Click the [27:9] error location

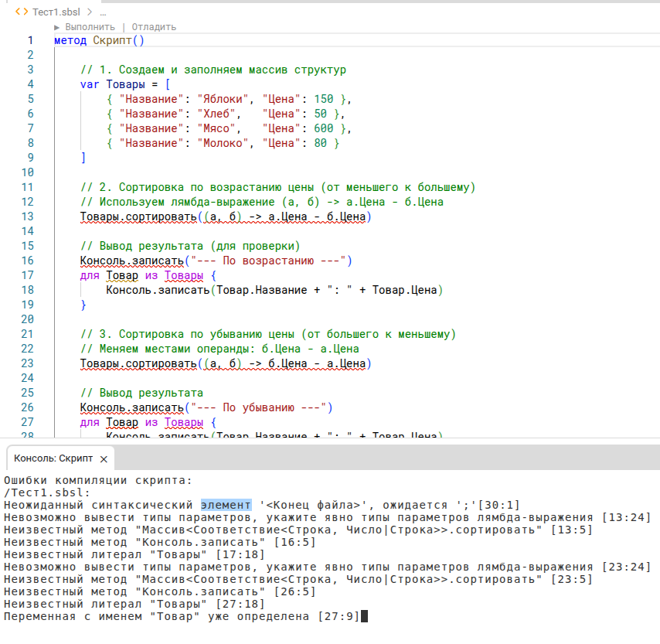coord(339,616)
